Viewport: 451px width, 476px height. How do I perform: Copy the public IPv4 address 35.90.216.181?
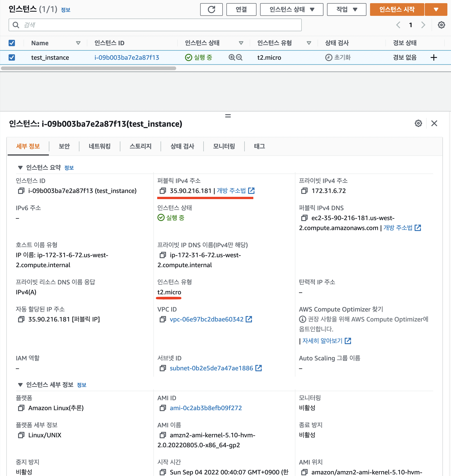coord(163,191)
